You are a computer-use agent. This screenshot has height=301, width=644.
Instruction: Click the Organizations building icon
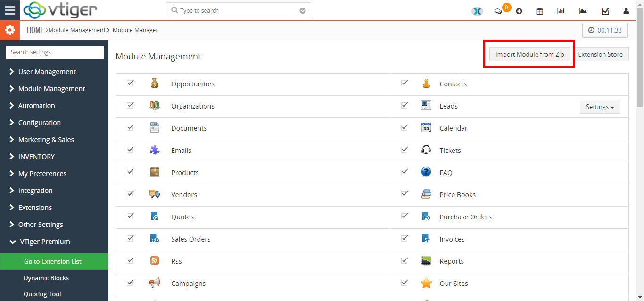tap(155, 106)
